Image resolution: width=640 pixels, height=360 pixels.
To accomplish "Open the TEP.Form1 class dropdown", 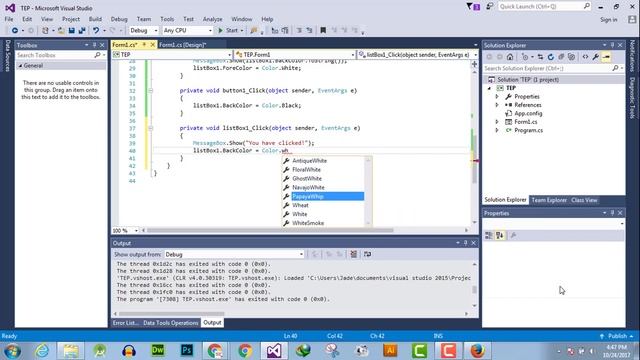I will click(x=294, y=55).
